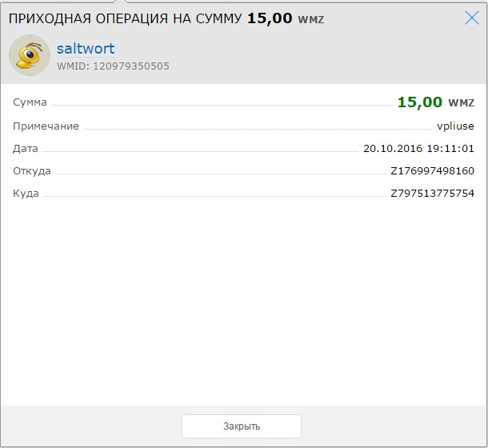Open the saltwort profile link
The height and width of the screenshot is (448, 488).
(86, 49)
